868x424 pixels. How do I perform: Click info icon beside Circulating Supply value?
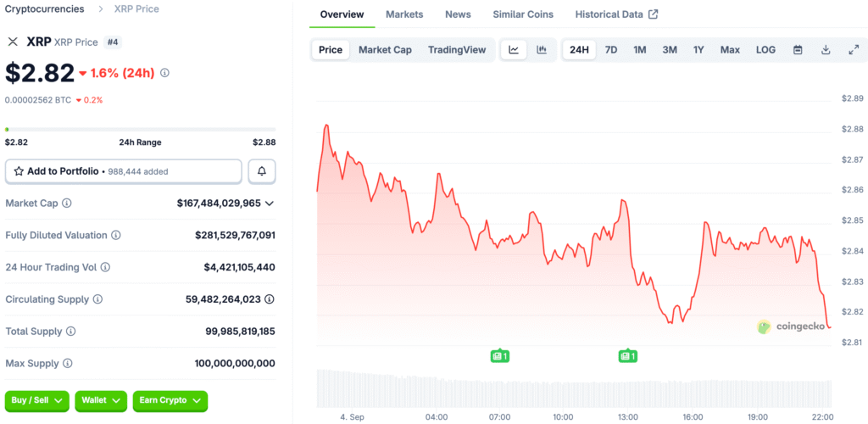[270, 299]
